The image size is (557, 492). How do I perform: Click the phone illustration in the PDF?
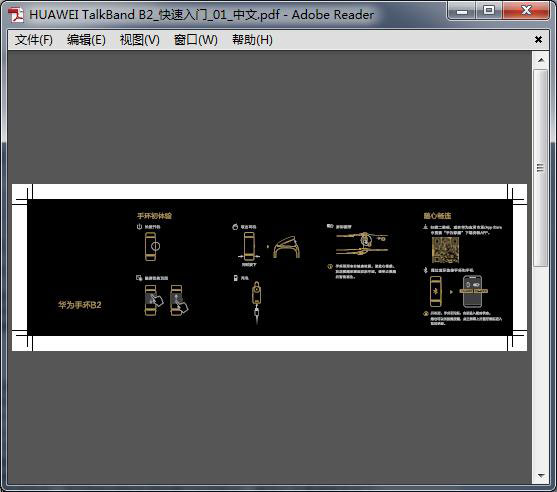pyautogui.click(x=473, y=291)
